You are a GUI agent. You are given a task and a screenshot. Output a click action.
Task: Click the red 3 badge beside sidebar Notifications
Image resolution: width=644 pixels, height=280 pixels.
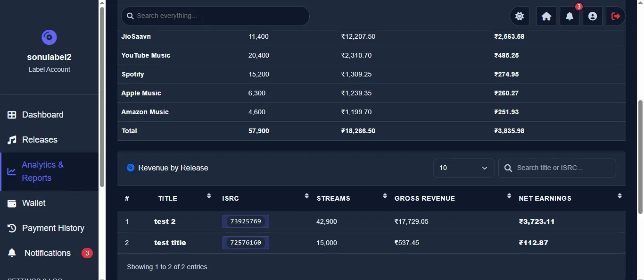[x=87, y=253]
